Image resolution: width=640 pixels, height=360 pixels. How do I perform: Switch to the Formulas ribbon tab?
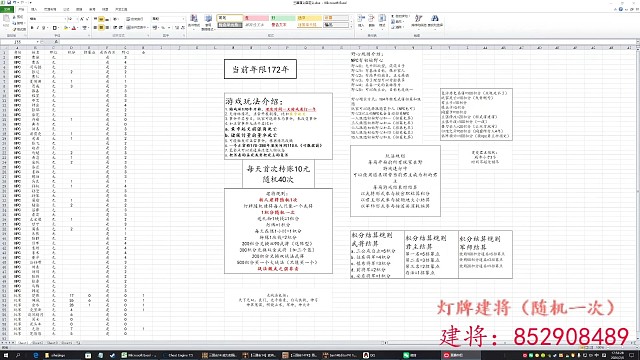pos(66,9)
